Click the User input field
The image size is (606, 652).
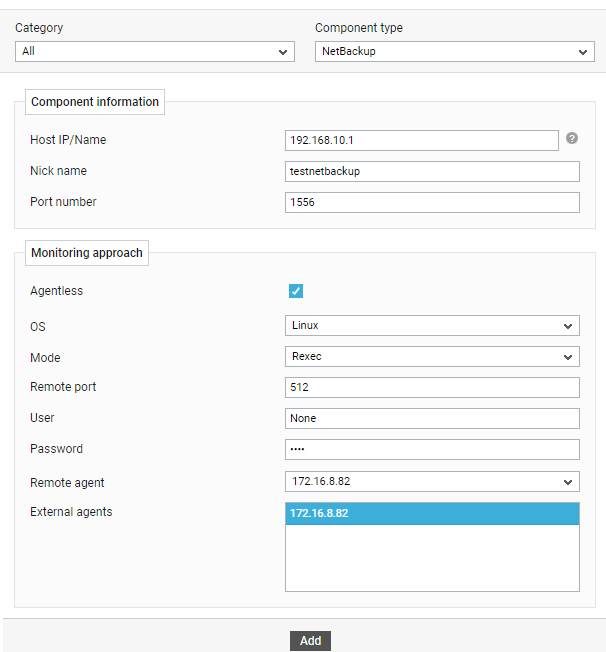tap(432, 418)
